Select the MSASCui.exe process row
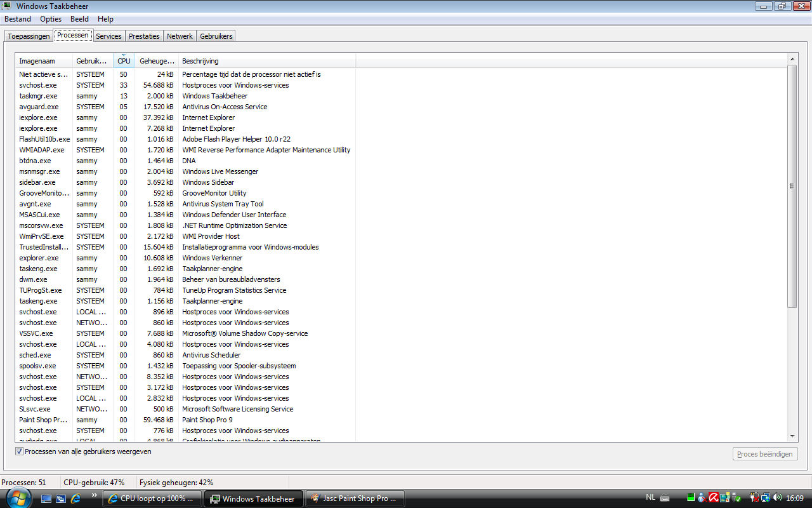This screenshot has height=508, width=812. pos(185,215)
